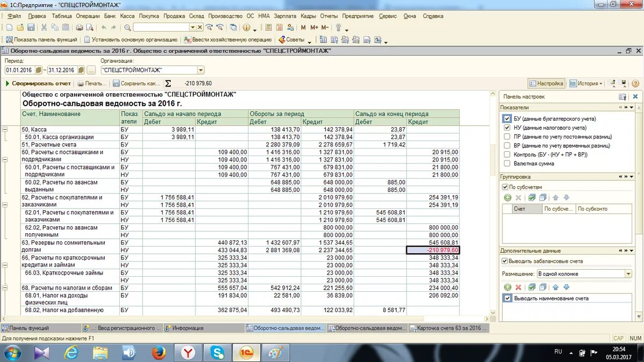Collapse the 62, Расчеты с покупателями group

pos(5,205)
